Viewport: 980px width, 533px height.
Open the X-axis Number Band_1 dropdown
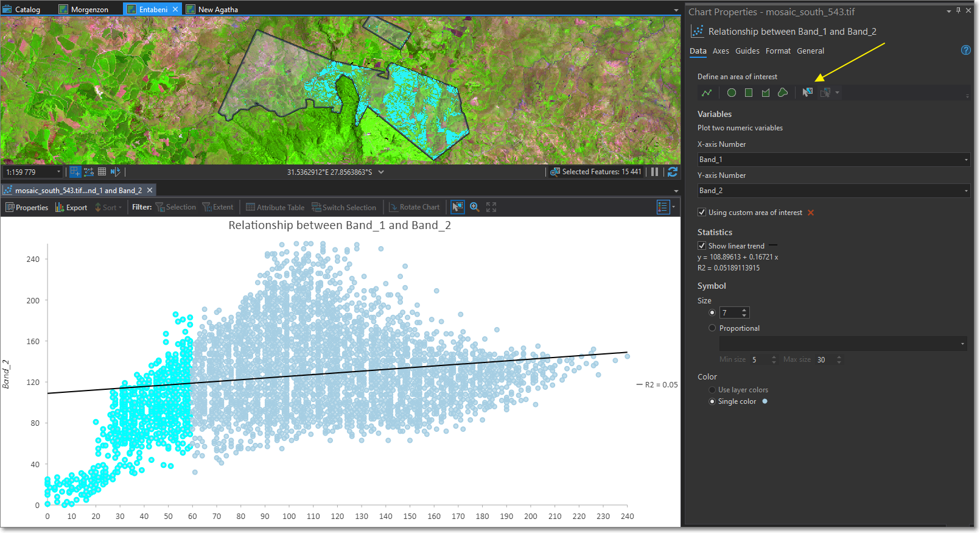(965, 160)
